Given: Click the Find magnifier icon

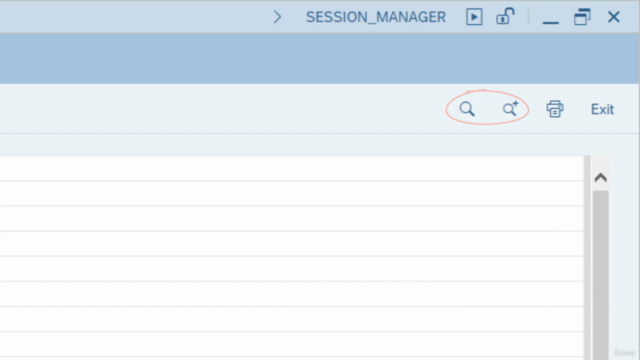Looking at the screenshot, I should 467,109.
